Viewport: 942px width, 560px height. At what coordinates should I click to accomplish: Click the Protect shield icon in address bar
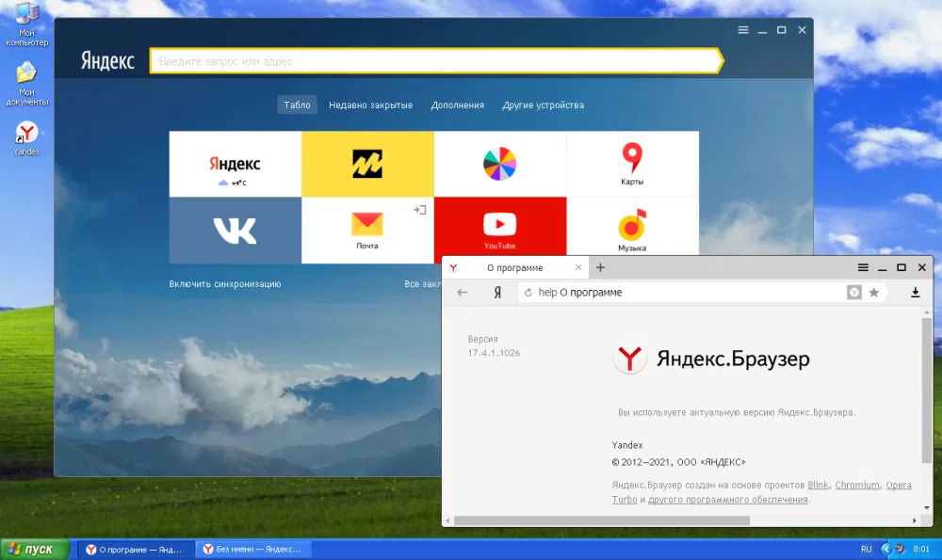click(853, 293)
